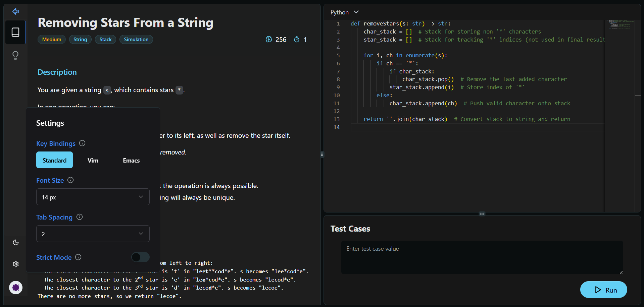
Task: Open the problem description book icon
Action: point(15,32)
